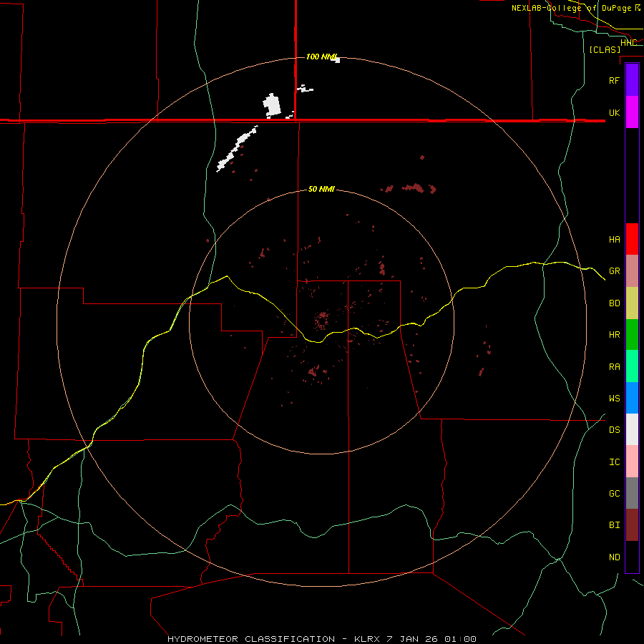Click the "RF" legend label
The height and width of the screenshot is (644, 644).
pos(614,80)
